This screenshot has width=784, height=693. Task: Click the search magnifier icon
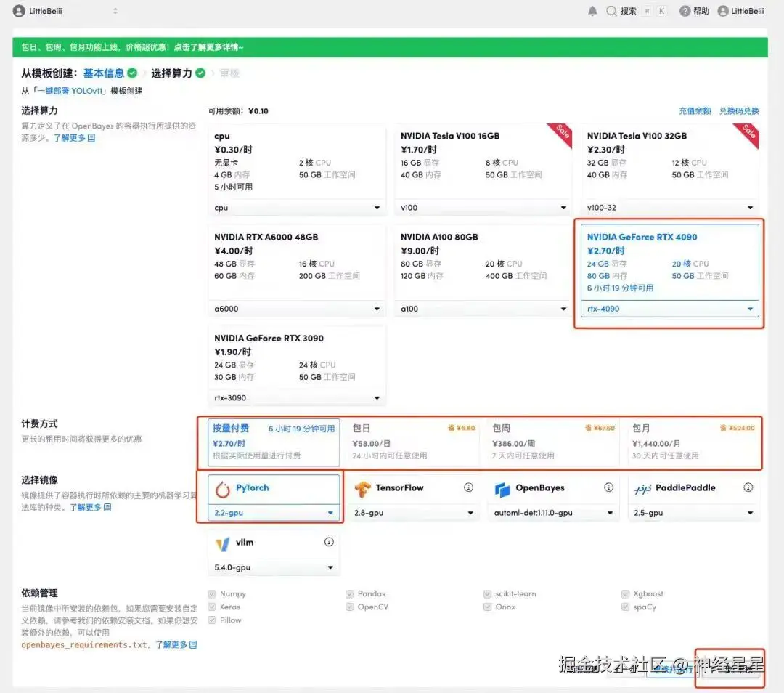(611, 11)
